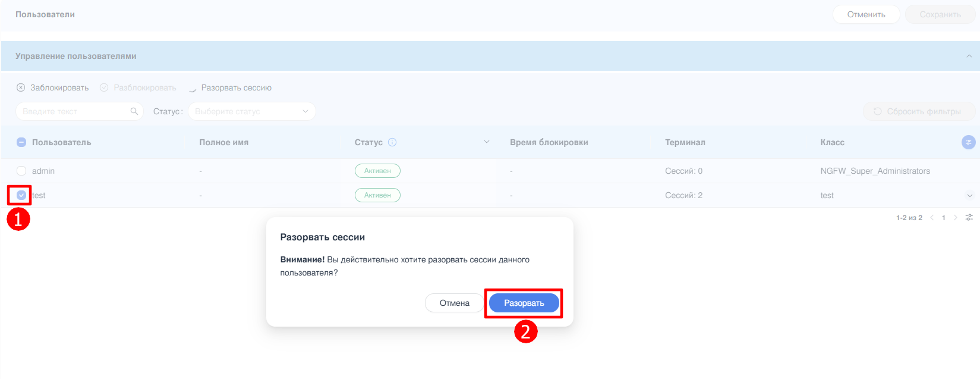Select page number 1 in pagination
This screenshot has width=980, height=379.
[944, 218]
